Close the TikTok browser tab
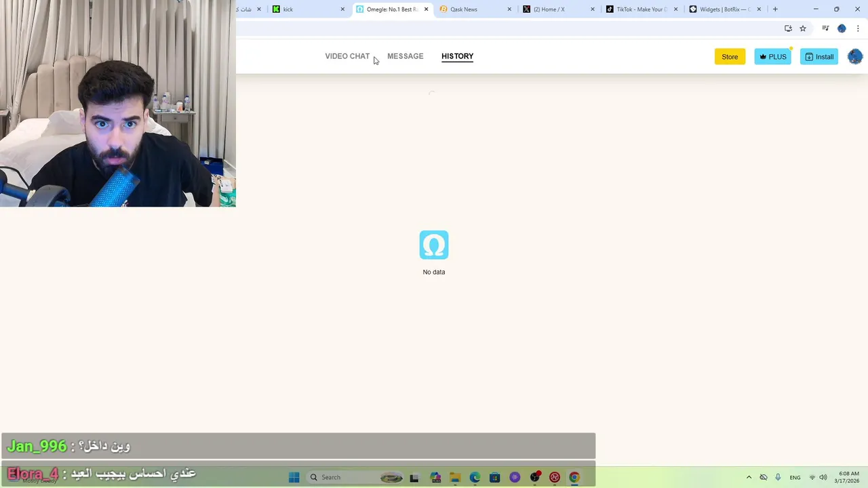This screenshot has width=868, height=488. point(676,9)
